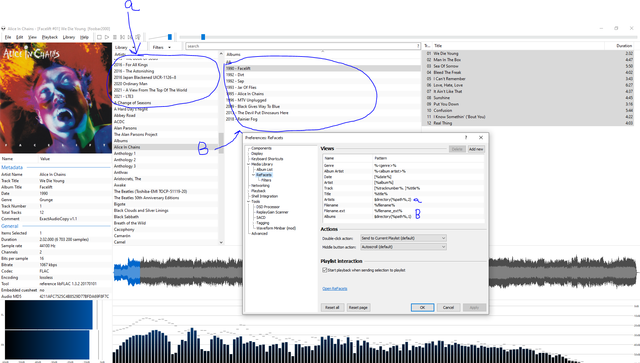Open the Edit menu

(x=19, y=37)
